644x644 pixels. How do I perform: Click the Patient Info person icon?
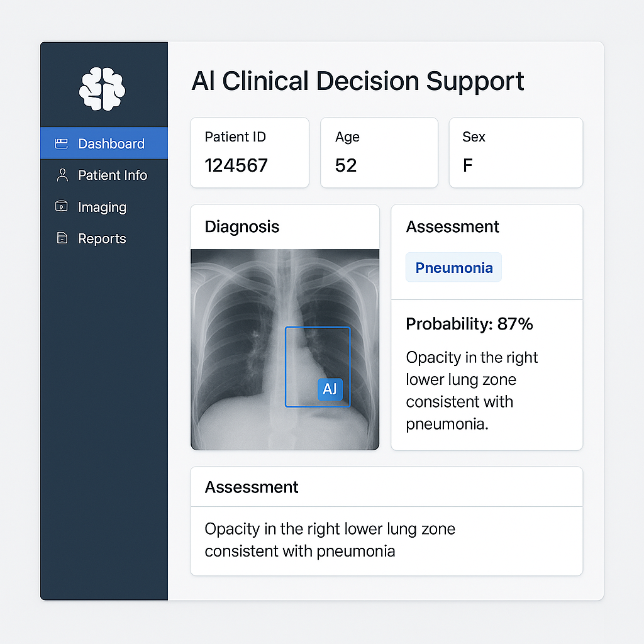[x=62, y=175]
